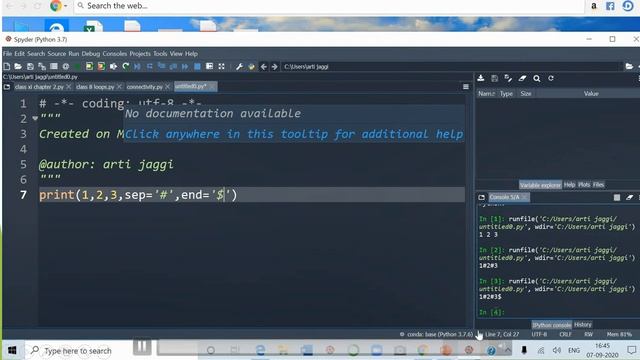Maximize current pane toolbar icon
The width and height of the screenshot is (640, 360).
[x=209, y=66]
